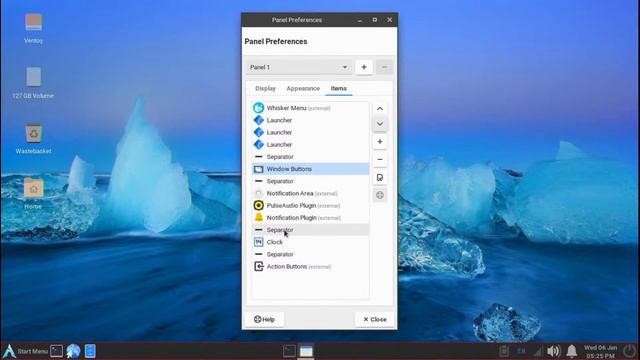Switch to the Display tab
Viewport: 640px width, 360px height.
tap(265, 89)
